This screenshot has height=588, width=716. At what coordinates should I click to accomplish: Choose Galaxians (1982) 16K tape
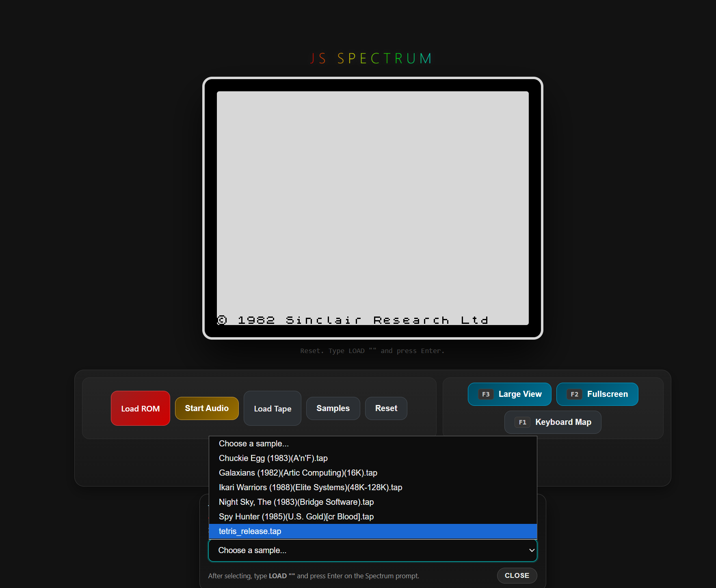tap(373, 473)
